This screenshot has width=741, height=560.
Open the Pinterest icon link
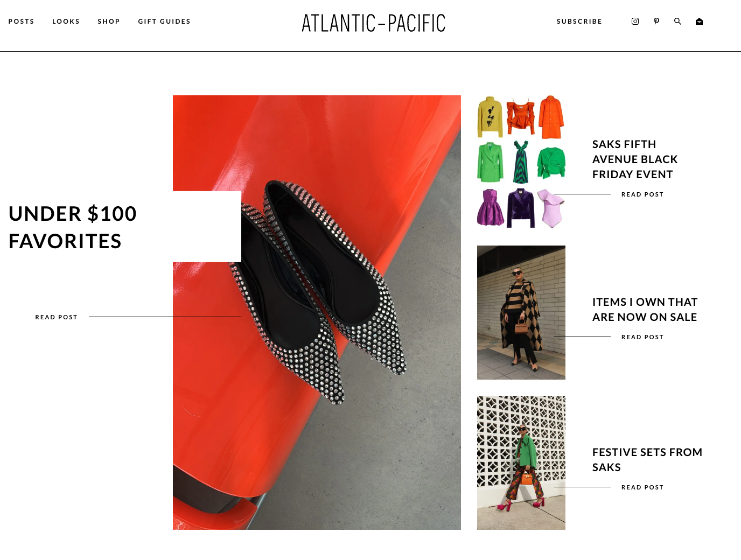point(656,22)
